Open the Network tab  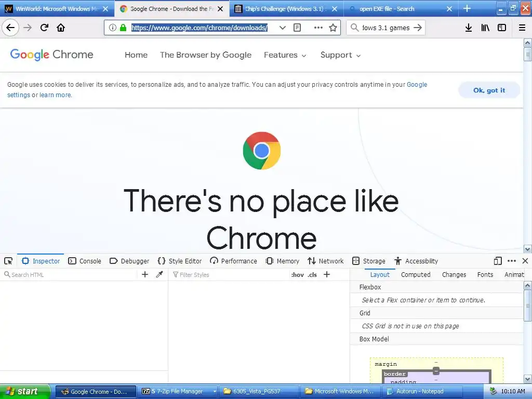[x=326, y=261]
